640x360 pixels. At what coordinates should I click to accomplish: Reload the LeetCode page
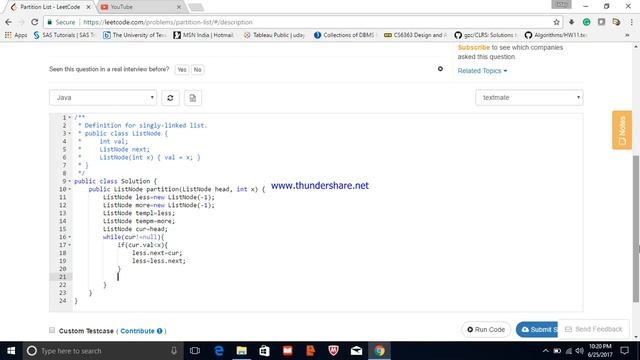coord(35,22)
